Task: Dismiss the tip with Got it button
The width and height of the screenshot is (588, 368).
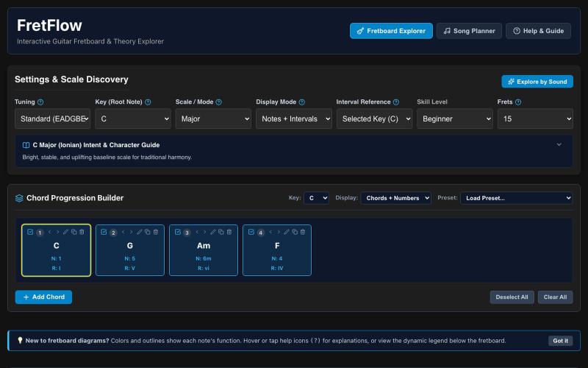Action: point(560,341)
